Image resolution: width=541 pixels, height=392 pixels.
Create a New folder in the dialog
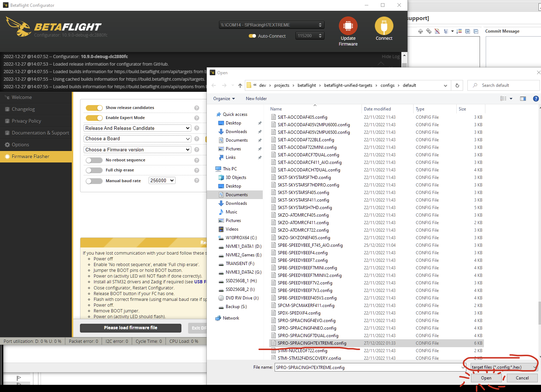(256, 98)
